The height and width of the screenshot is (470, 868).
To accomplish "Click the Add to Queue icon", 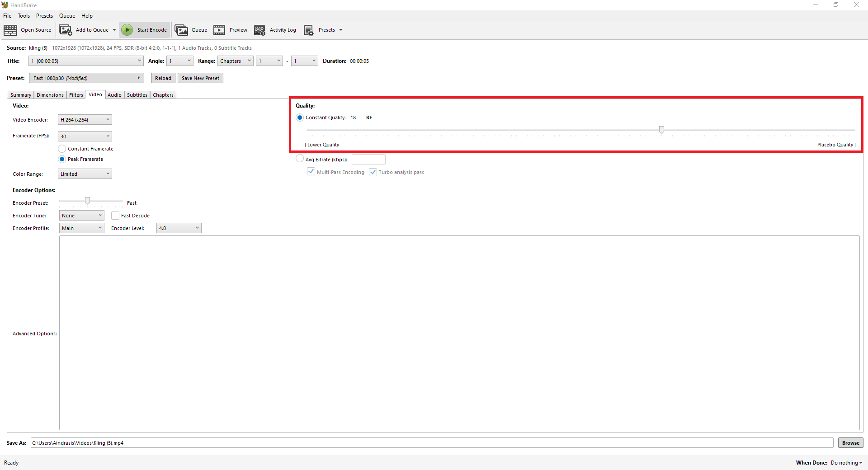I will pyautogui.click(x=66, y=30).
